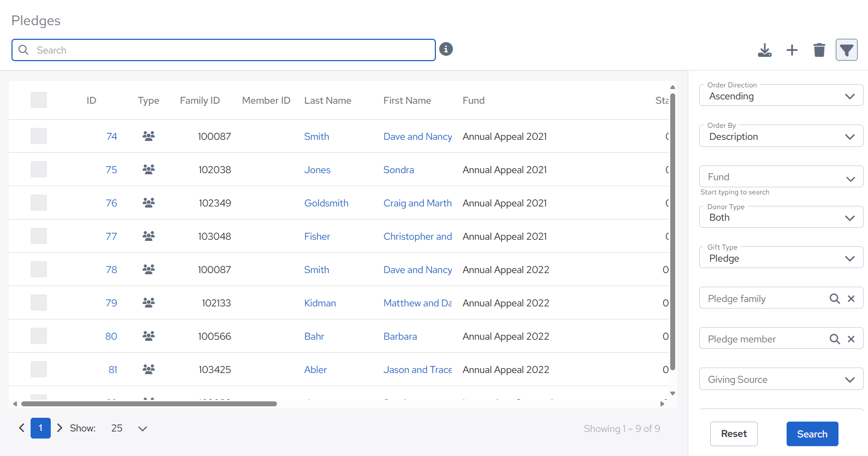This screenshot has width=868, height=456.
Task: Sort by the First Name column header
Action: click(407, 100)
